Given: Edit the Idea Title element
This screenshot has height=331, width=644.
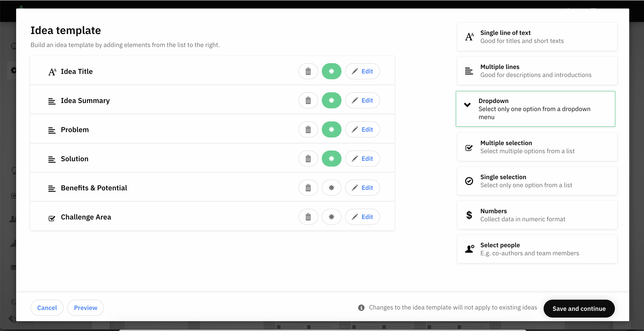Looking at the screenshot, I should (x=362, y=71).
